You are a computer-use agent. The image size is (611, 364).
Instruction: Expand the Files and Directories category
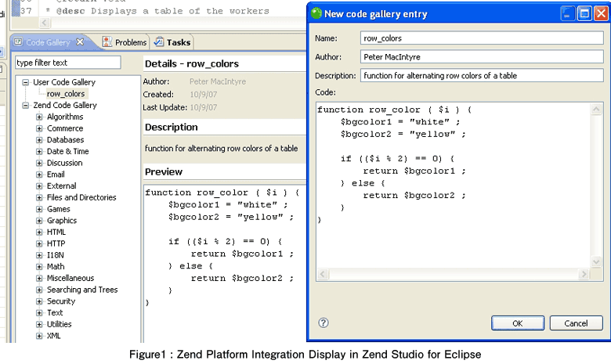point(39,197)
